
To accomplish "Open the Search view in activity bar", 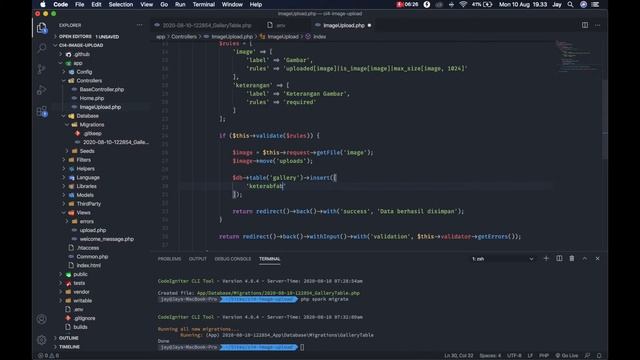I will [x=42, y=48].
